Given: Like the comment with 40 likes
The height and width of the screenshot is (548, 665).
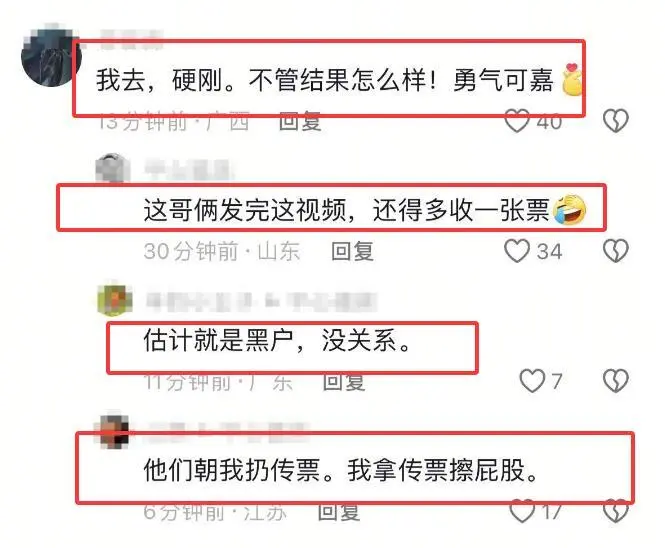Looking at the screenshot, I should tap(517, 121).
